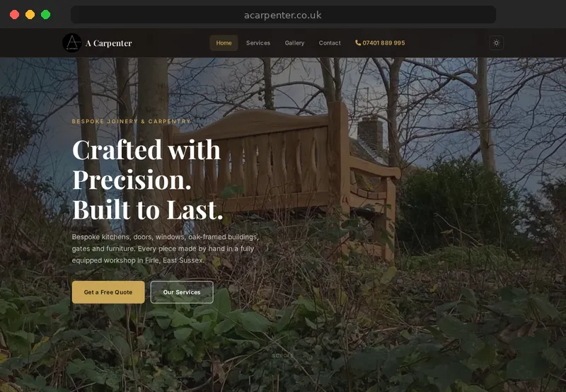Click the A Carpenter circular logo
This screenshot has width=566, height=392.
pyautogui.click(x=72, y=43)
